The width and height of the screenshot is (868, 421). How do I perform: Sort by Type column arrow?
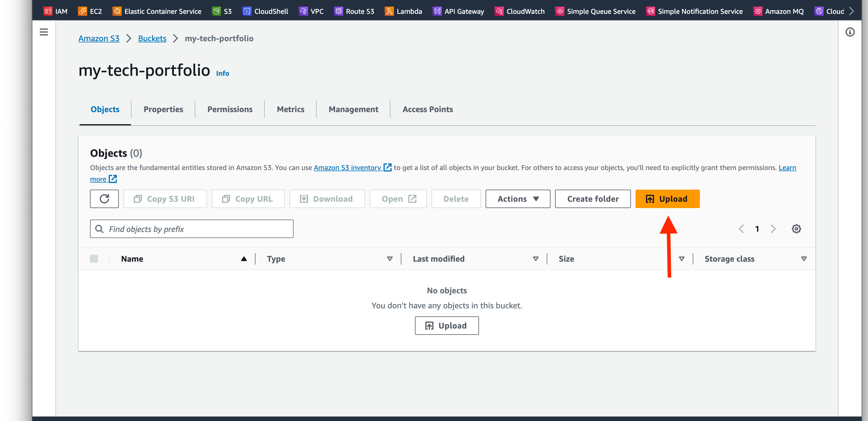(390, 259)
